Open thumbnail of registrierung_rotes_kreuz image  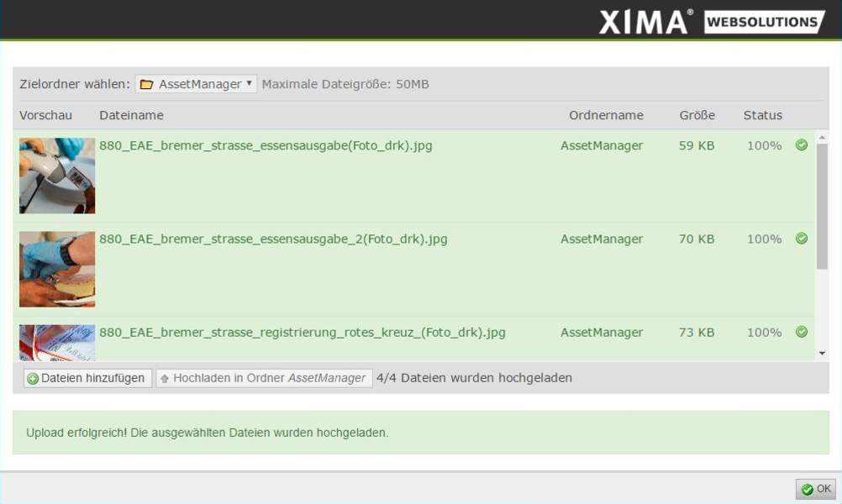(x=57, y=343)
